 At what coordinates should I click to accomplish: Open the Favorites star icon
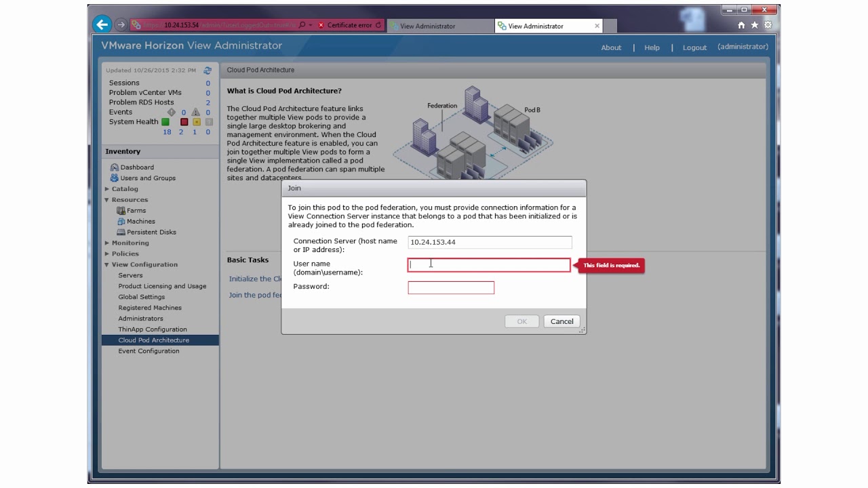(x=754, y=25)
